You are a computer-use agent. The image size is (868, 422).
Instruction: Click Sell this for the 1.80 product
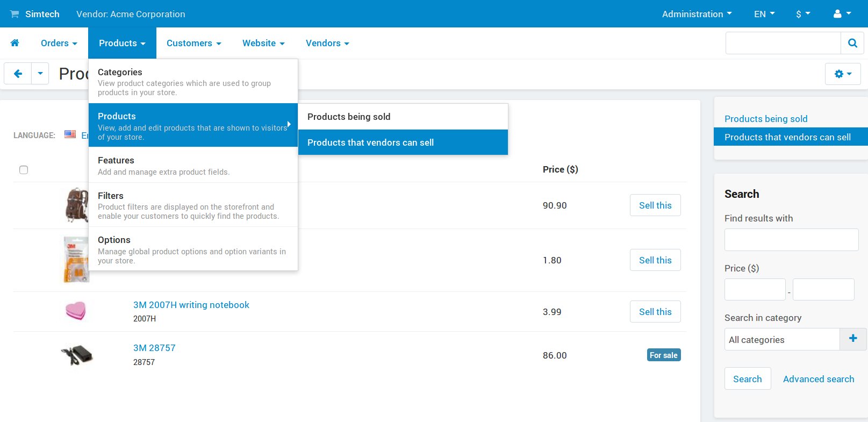click(655, 260)
